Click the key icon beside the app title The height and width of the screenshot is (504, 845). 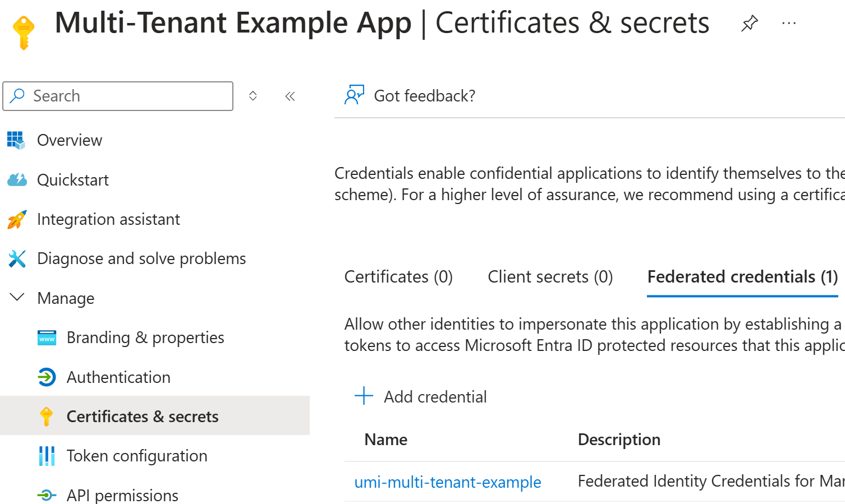click(24, 33)
